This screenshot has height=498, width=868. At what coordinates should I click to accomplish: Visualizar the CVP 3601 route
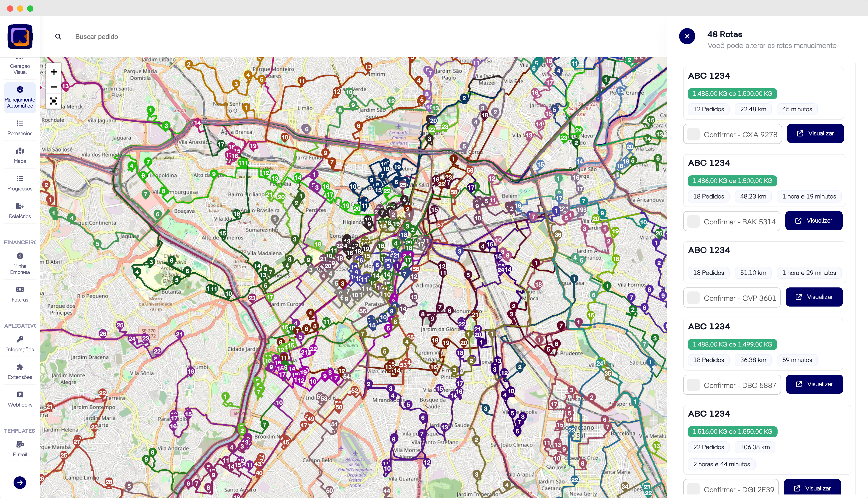click(x=814, y=297)
